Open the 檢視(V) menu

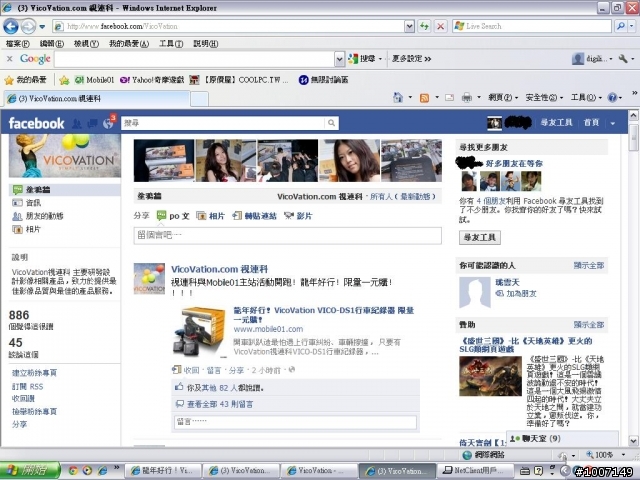[86, 43]
